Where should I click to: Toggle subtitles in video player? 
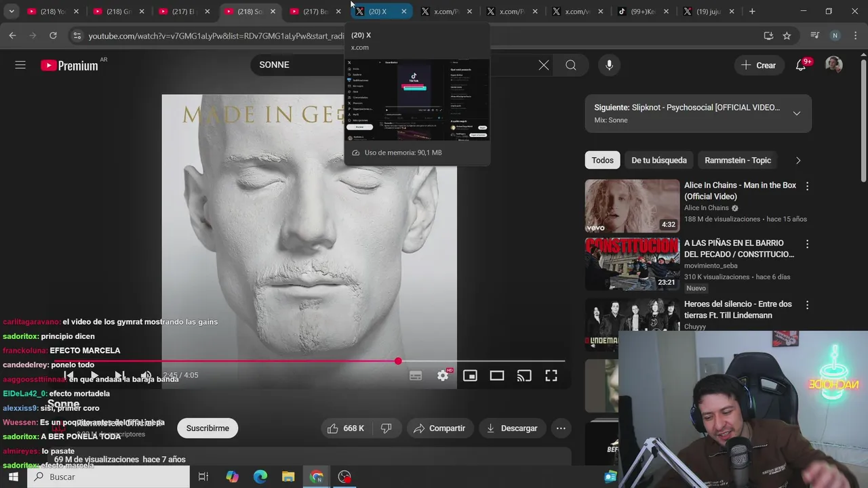pyautogui.click(x=416, y=375)
